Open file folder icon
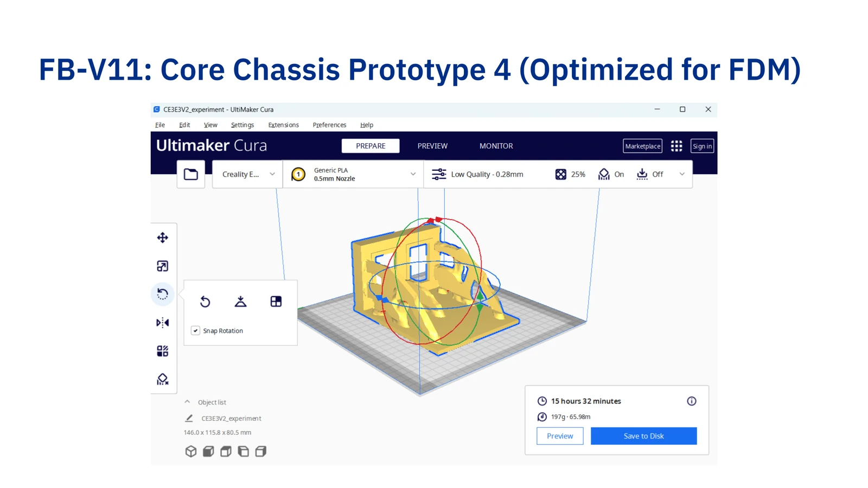 coord(191,174)
